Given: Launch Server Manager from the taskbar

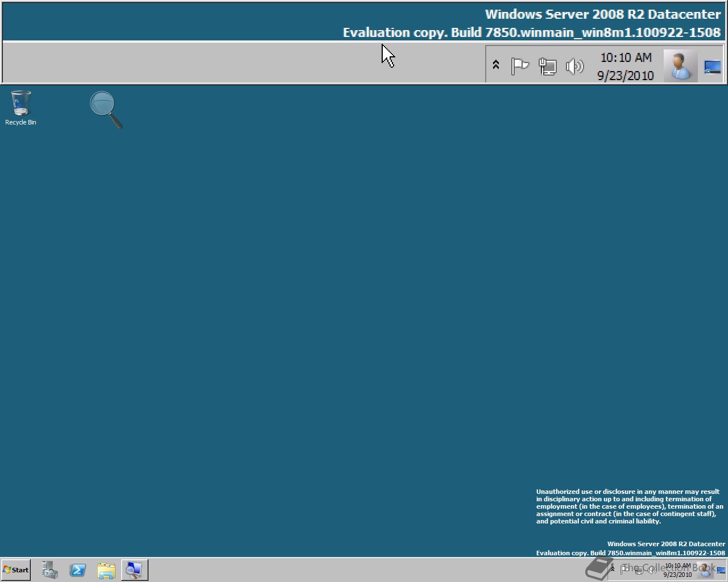Looking at the screenshot, I should click(x=49, y=569).
